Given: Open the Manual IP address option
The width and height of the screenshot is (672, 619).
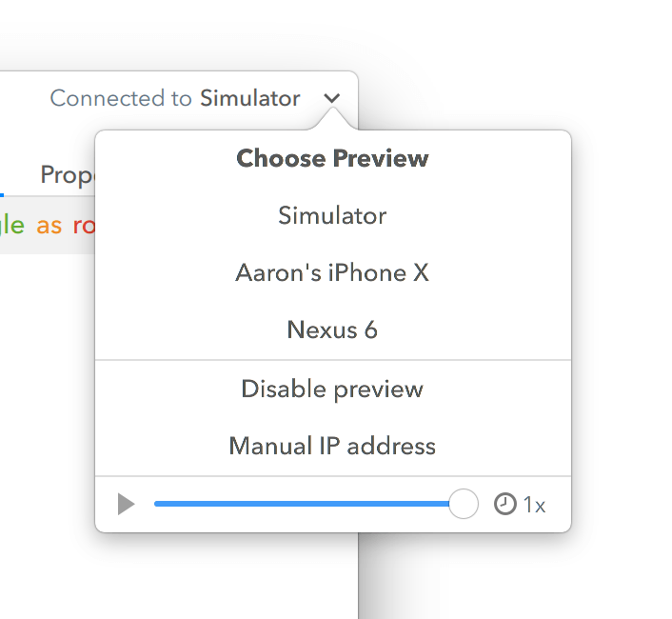Looking at the screenshot, I should point(332,446).
